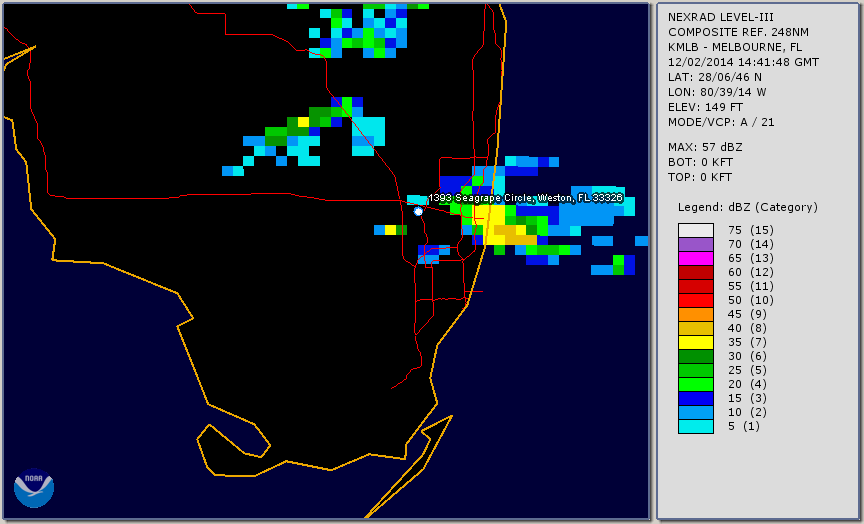Click the 'BOT: 0 KFT' value
This screenshot has height=524, width=864.
point(700,162)
